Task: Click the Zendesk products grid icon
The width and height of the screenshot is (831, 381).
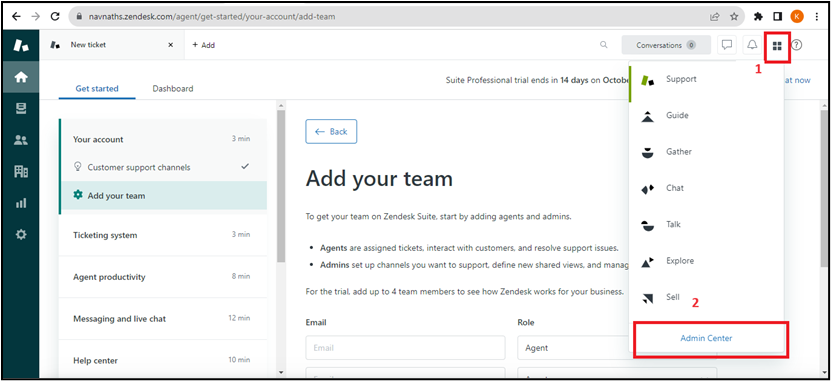Action: coord(777,46)
